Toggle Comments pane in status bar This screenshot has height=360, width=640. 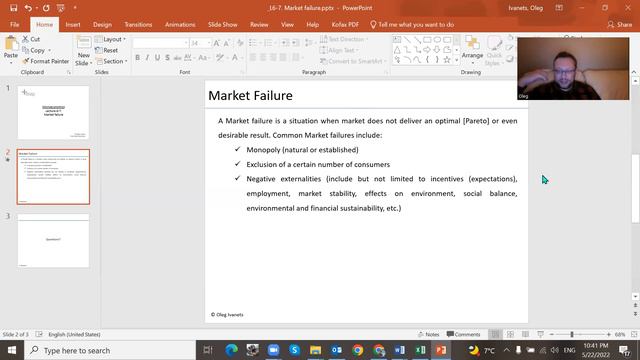463,334
